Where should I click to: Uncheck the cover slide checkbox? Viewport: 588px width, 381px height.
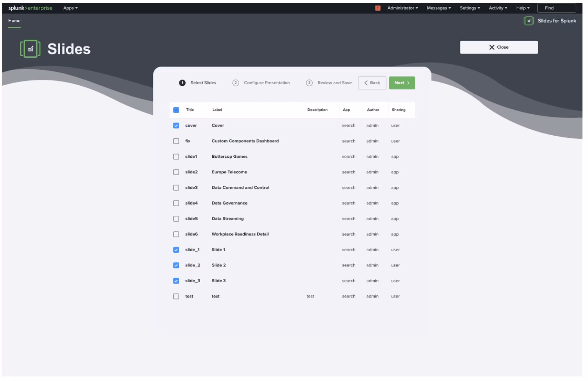click(176, 126)
